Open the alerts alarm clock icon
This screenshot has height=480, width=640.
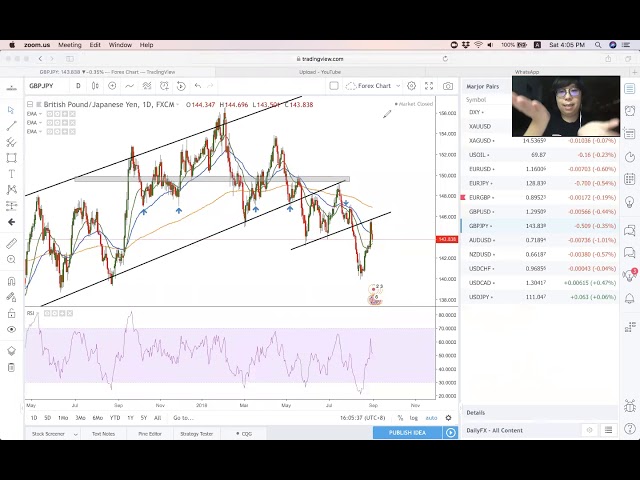click(630, 110)
